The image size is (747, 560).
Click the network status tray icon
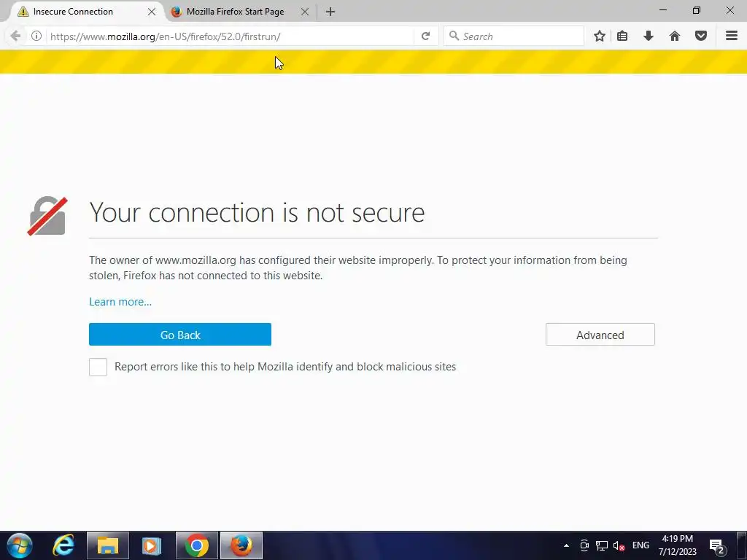click(x=602, y=546)
